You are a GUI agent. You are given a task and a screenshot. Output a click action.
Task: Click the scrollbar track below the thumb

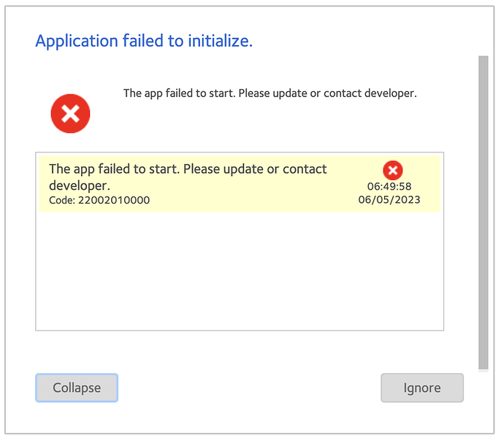[x=483, y=371]
